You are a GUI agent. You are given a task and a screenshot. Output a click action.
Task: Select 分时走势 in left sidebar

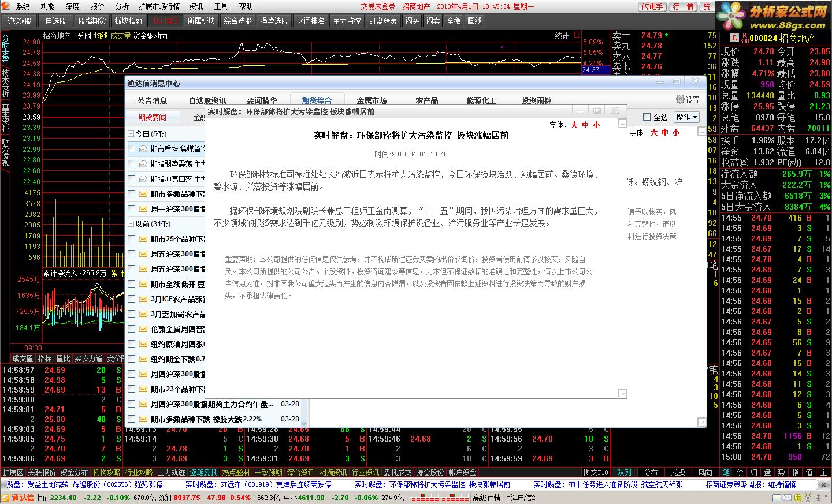[5, 48]
